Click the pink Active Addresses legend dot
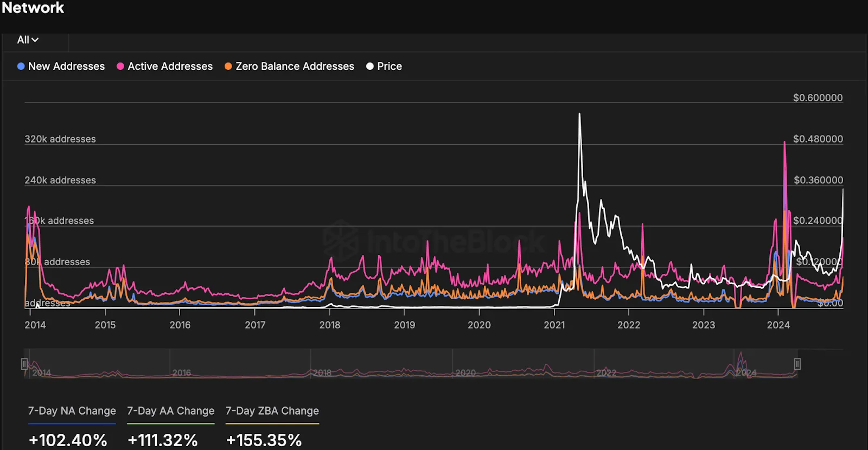868x450 pixels. click(x=120, y=66)
